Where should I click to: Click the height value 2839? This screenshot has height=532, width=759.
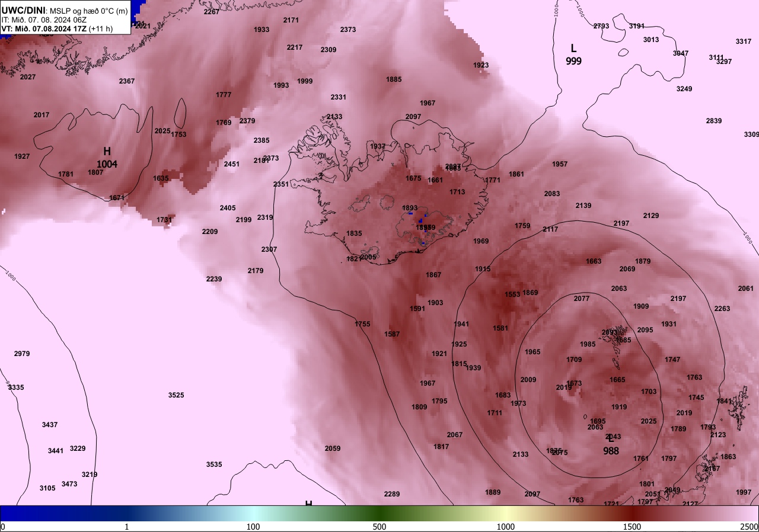point(714,121)
